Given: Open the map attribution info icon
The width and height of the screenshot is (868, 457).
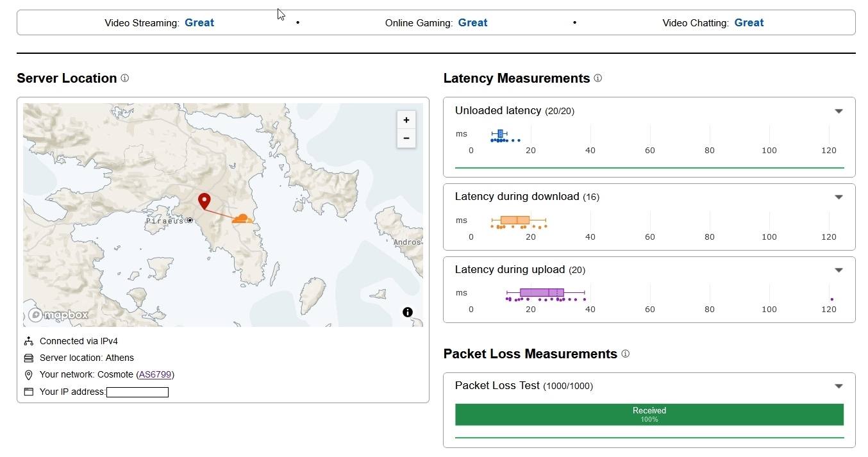Looking at the screenshot, I should point(408,312).
